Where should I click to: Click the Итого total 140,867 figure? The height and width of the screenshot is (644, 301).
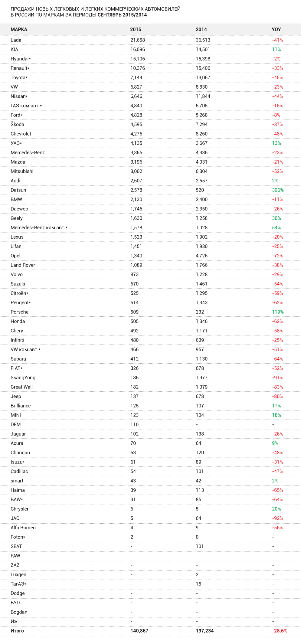click(x=139, y=631)
